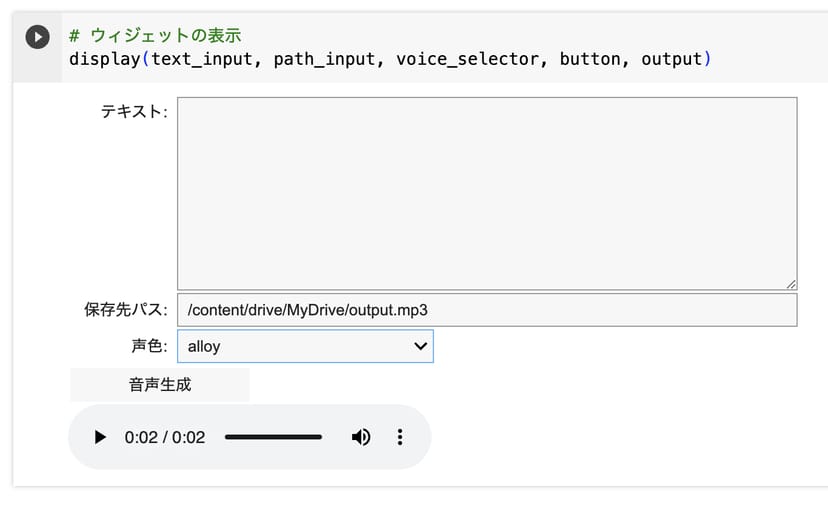Click voice_selector in the code line
The width and height of the screenshot is (828, 506).
tap(467, 59)
